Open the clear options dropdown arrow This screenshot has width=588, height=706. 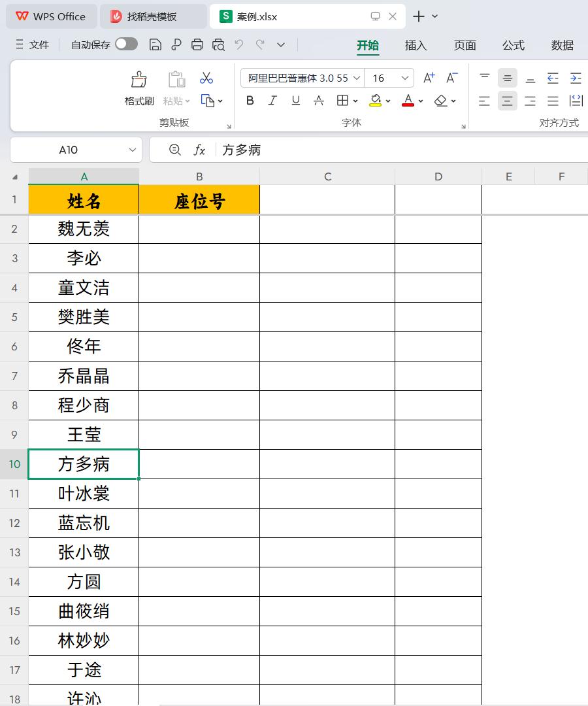click(453, 101)
